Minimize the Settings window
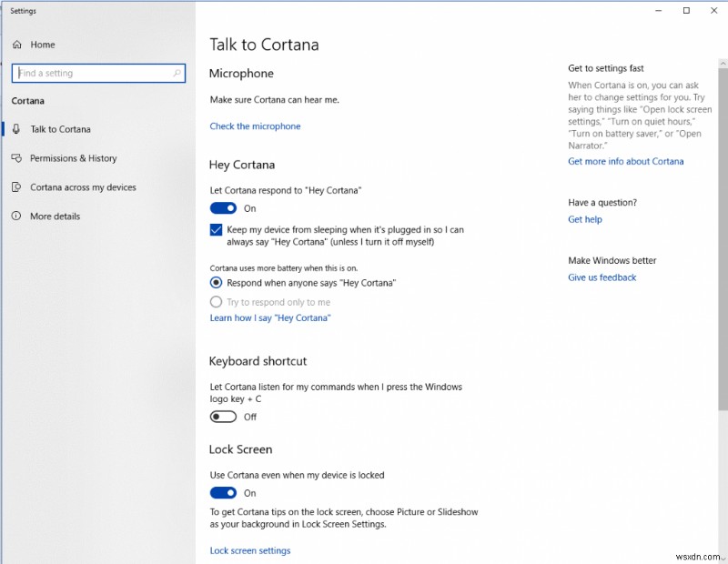This screenshot has width=728, height=564. tap(658, 11)
